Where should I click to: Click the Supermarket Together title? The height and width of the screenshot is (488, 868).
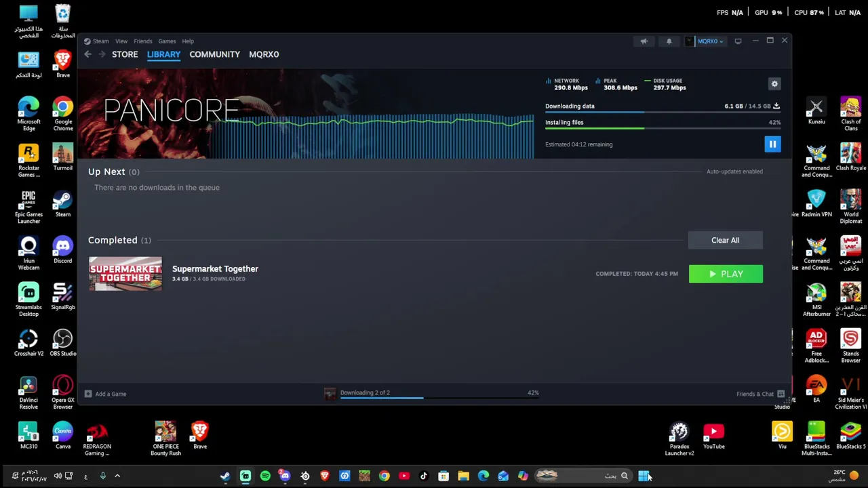215,269
